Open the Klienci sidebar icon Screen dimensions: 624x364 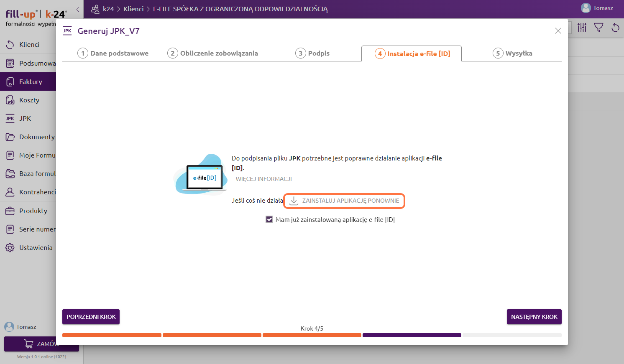click(x=10, y=45)
